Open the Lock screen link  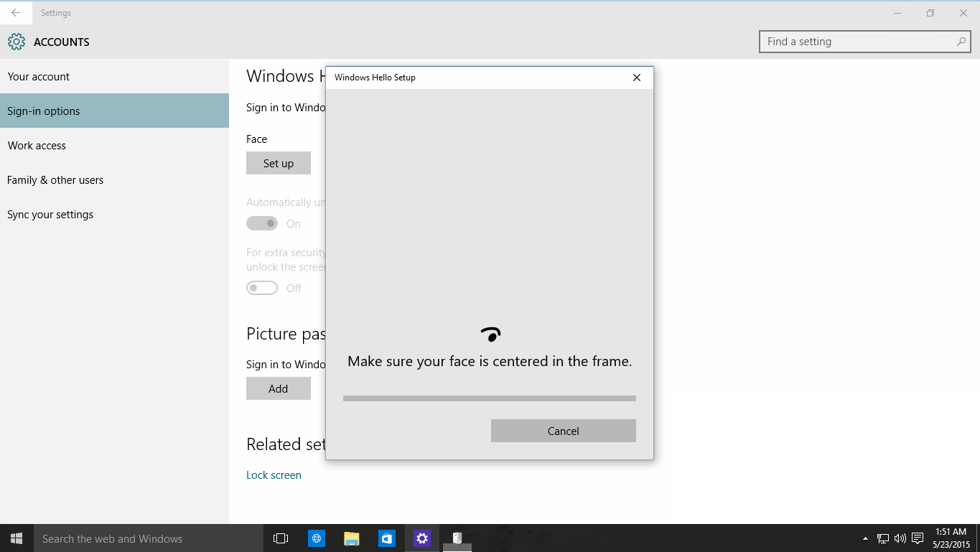click(274, 474)
